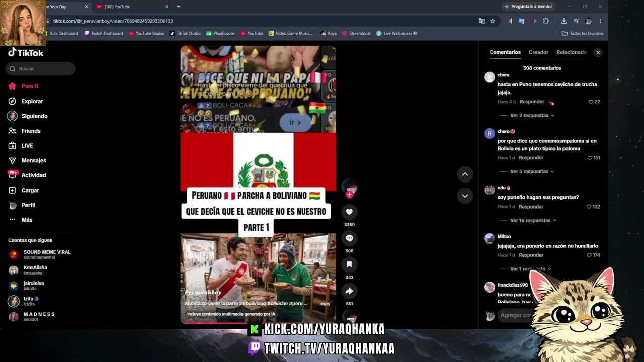
Task: Open the Live Wallpapers 4K bookmark
Action: pos(397,33)
